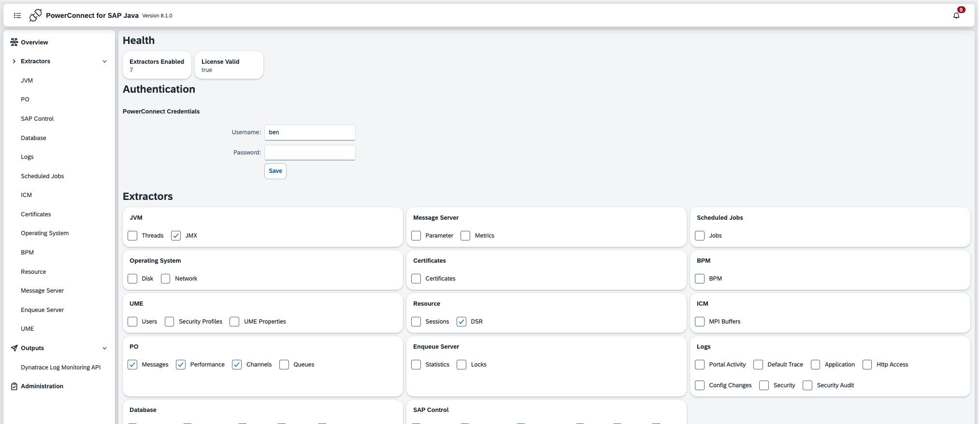Screen dimensions: 980x424
Task: Toggle the sidebar menu list icon
Action: click(x=17, y=15)
